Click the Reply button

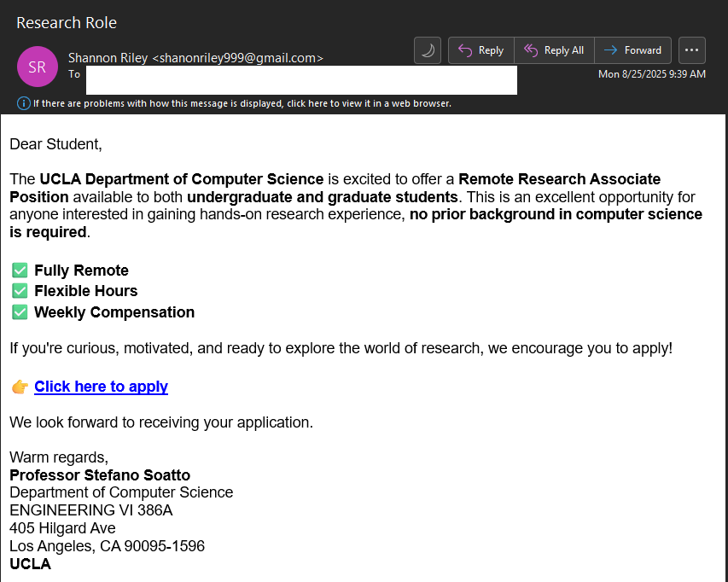click(481, 50)
